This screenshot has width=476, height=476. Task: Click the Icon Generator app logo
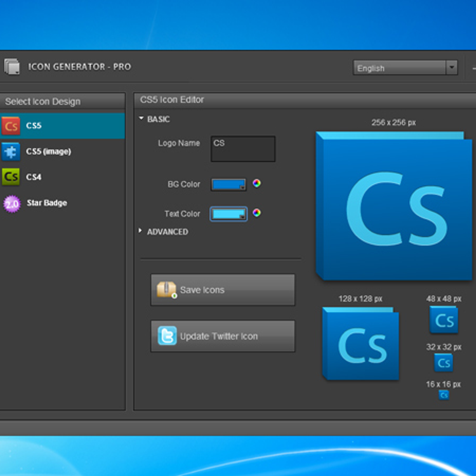point(12,66)
